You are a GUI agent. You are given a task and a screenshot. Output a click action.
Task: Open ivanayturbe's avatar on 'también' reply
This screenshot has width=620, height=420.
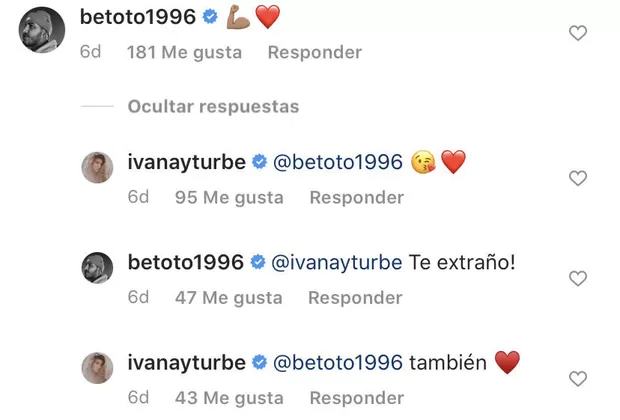(99, 369)
